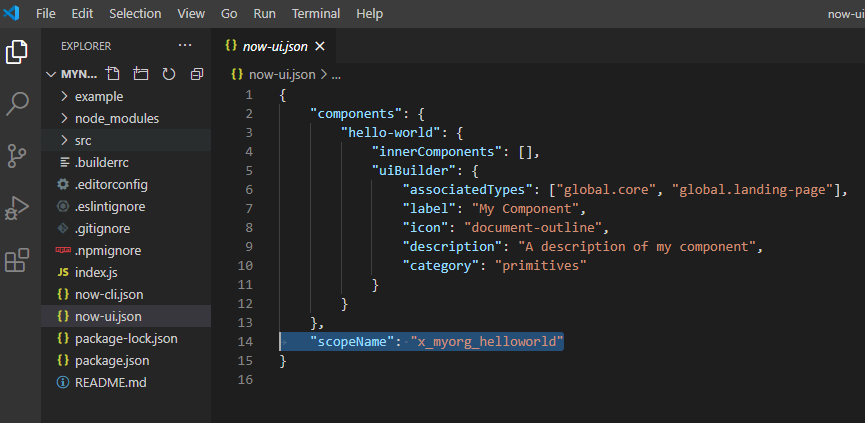Open the Run and Debug view

(17, 208)
